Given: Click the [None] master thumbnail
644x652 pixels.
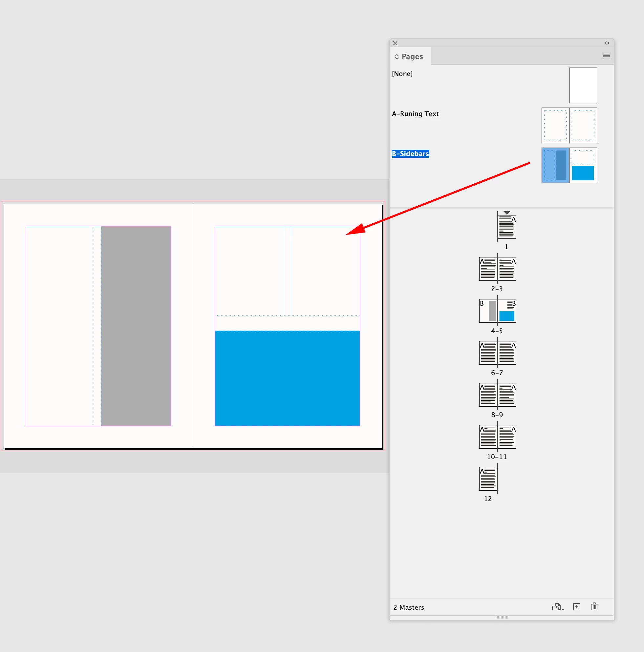Looking at the screenshot, I should coord(583,85).
